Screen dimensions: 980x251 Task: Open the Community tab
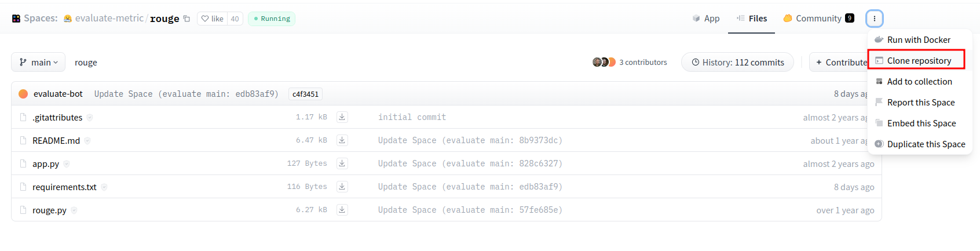click(x=818, y=19)
